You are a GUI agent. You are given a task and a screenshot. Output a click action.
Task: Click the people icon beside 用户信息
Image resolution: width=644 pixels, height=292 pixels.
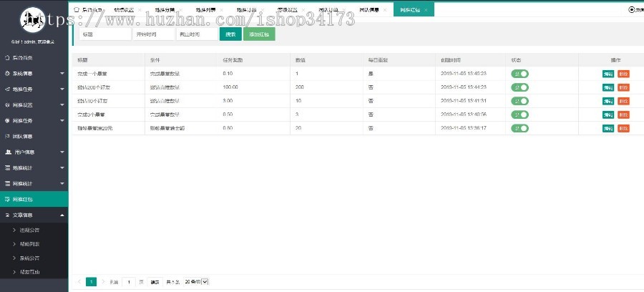pos(8,152)
